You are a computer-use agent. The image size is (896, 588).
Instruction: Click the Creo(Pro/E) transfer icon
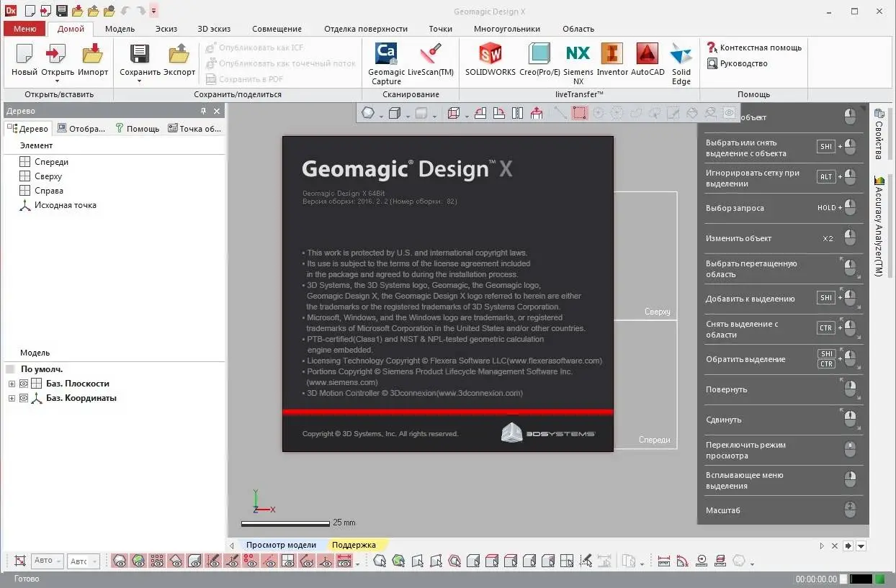point(539,55)
